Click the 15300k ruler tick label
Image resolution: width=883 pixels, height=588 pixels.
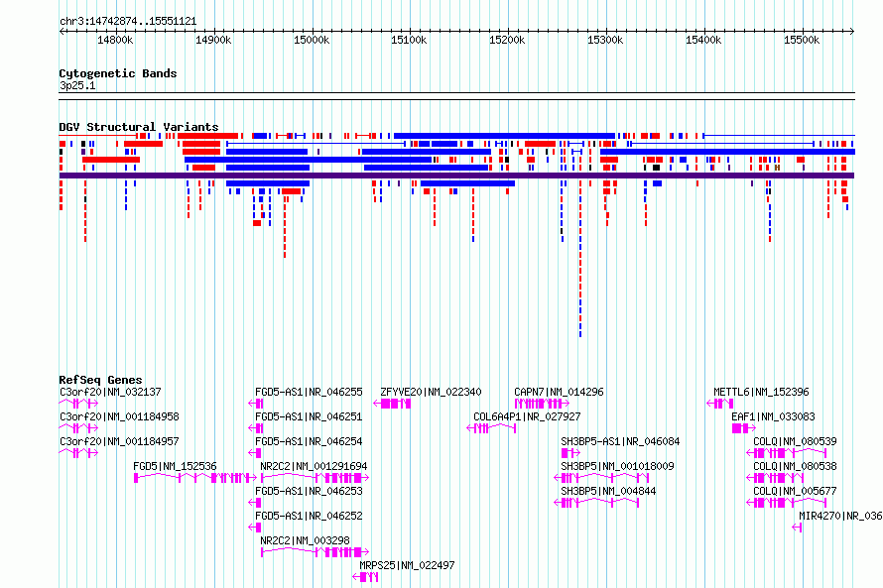605,40
